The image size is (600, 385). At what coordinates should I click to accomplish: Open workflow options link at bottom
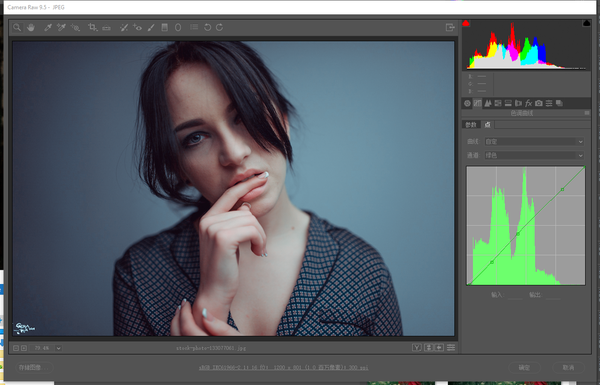283,367
